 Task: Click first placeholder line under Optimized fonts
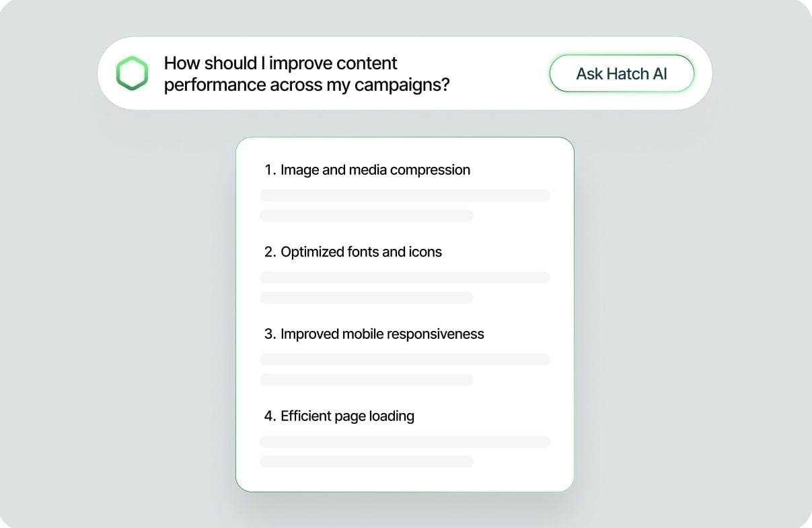tap(405, 278)
